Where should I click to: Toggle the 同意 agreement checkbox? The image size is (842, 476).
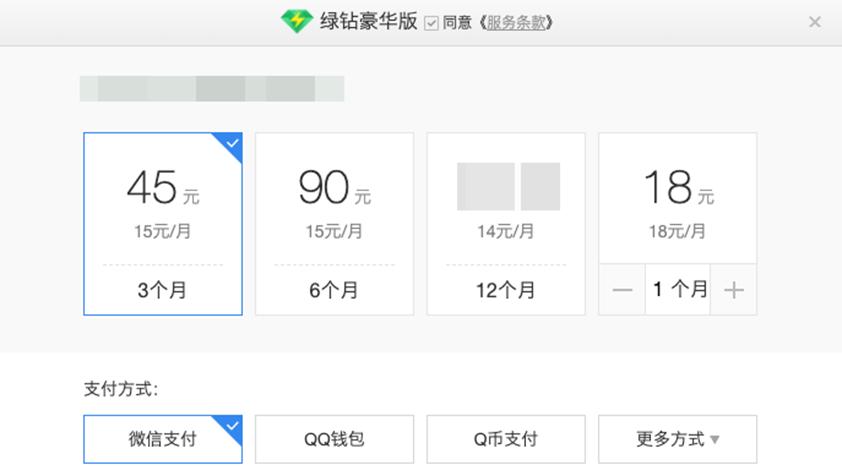(431, 23)
